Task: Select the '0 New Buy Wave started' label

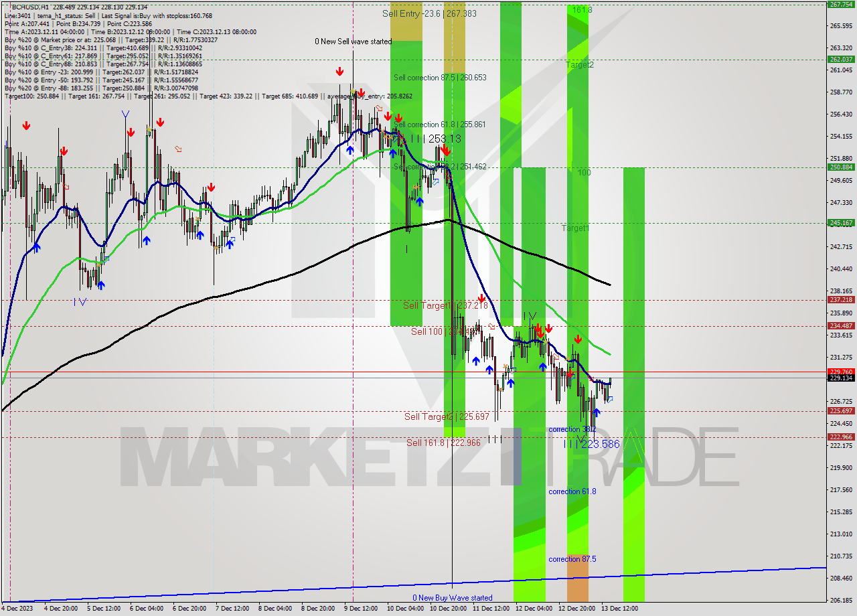Action: pyautogui.click(x=453, y=598)
